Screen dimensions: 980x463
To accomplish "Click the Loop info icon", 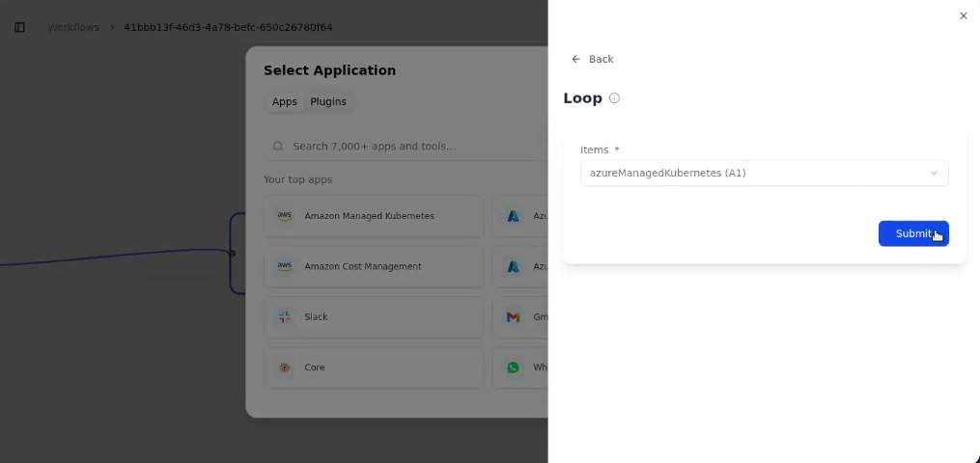I will (x=614, y=98).
